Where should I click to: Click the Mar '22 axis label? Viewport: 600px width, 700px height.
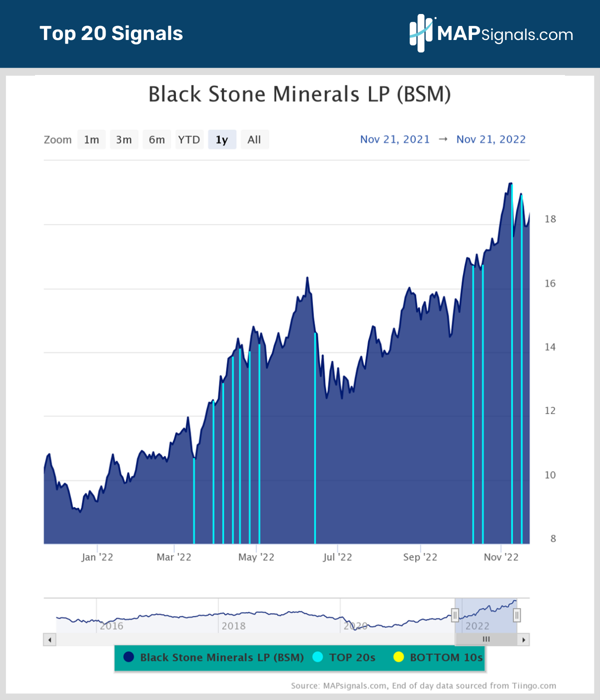[x=174, y=557]
